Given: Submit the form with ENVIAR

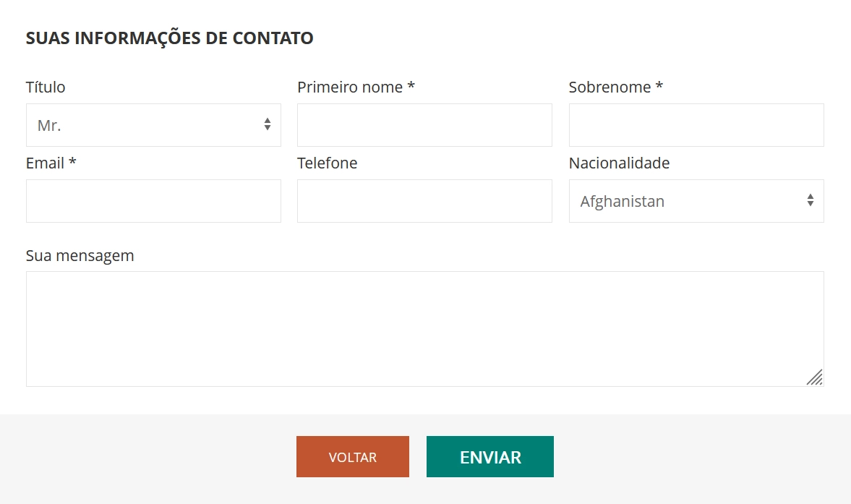Looking at the screenshot, I should 490,457.
